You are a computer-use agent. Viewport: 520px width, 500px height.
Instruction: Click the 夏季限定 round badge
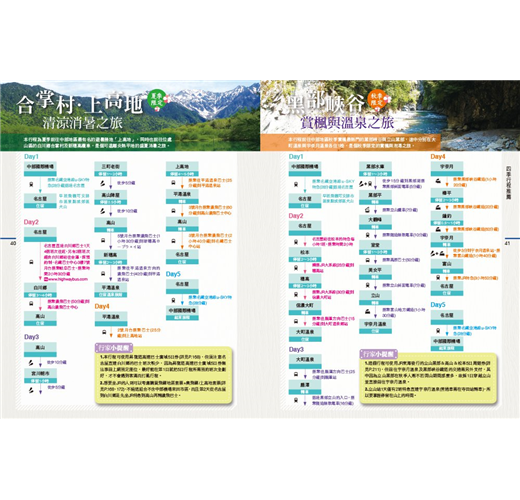pos(156,99)
